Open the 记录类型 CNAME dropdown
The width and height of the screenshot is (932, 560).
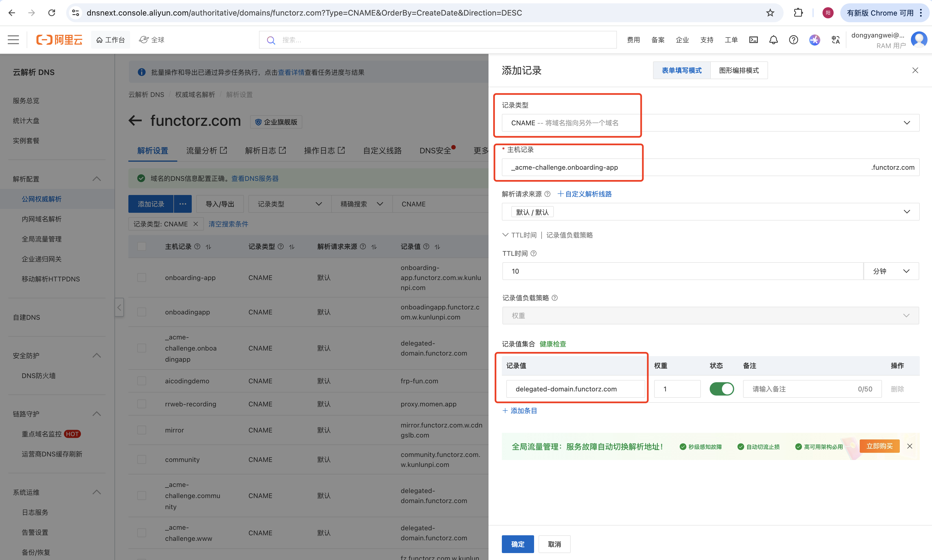(710, 123)
